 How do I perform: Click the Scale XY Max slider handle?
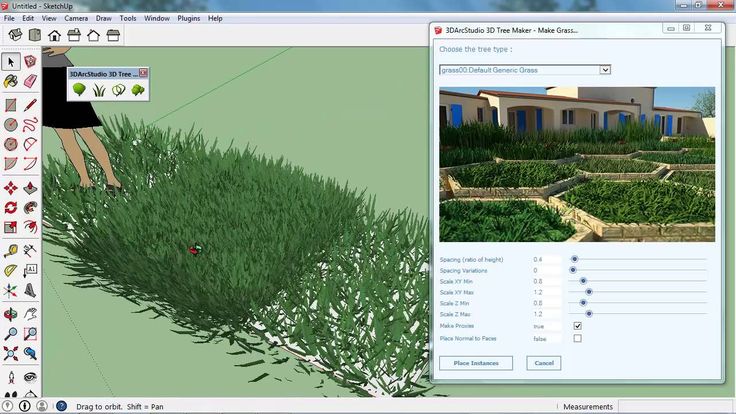pos(589,292)
